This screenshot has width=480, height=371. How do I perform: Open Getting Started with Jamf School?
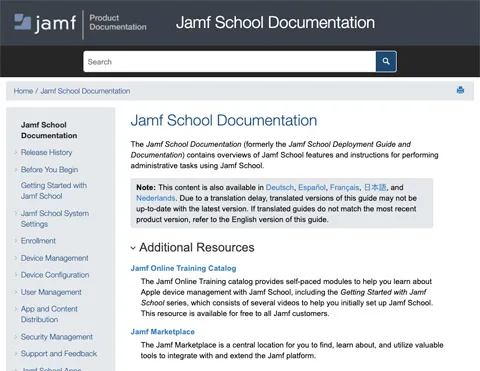[54, 191]
